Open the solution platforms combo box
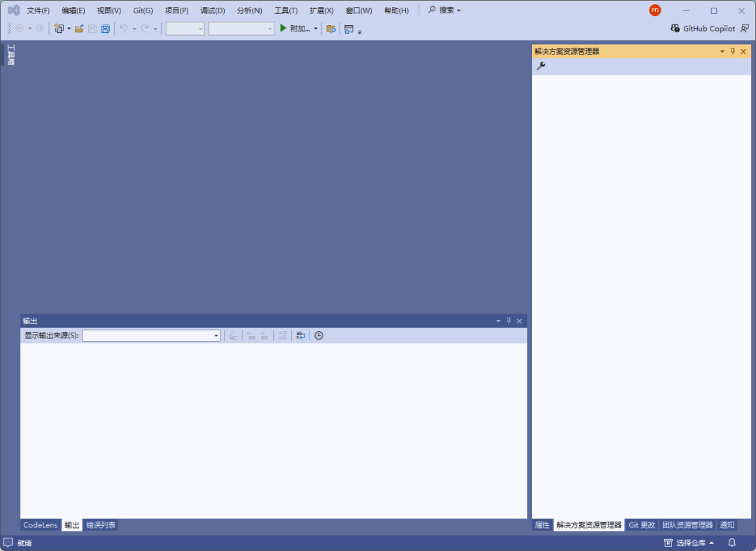756x551 pixels. pyautogui.click(x=241, y=29)
